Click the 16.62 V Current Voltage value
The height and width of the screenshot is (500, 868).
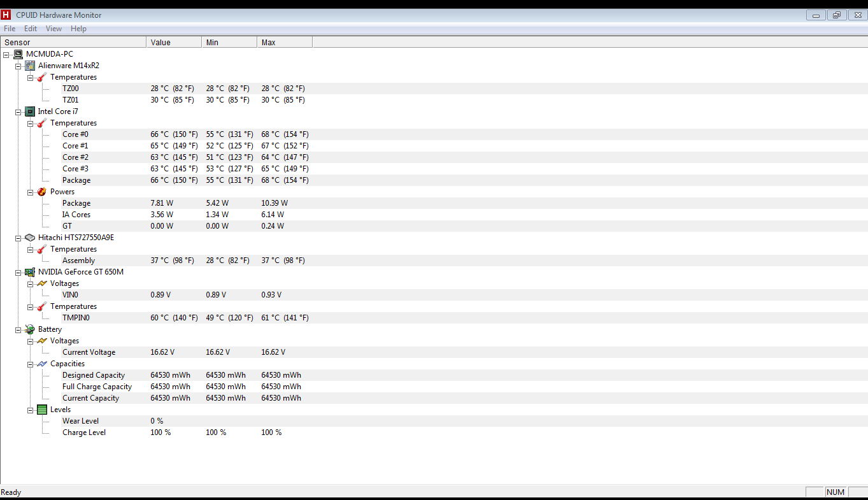click(x=162, y=352)
